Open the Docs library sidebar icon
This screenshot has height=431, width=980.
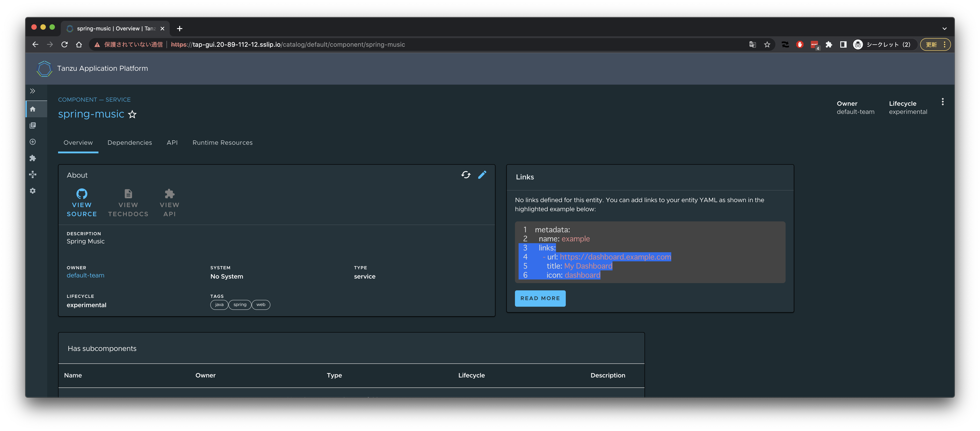pyautogui.click(x=33, y=125)
